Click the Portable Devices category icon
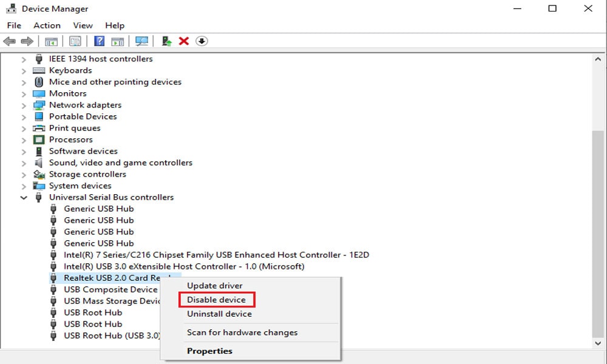The height and width of the screenshot is (364, 607). 39,116
